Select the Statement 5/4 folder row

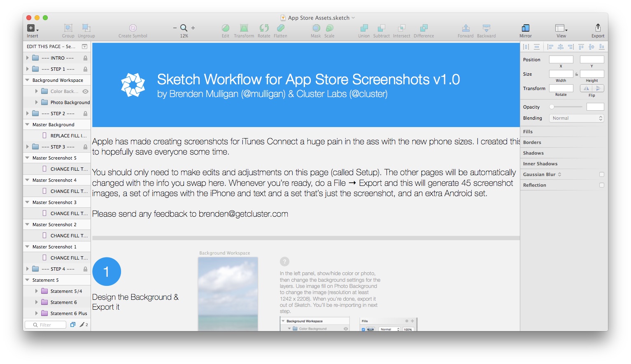pos(57,291)
